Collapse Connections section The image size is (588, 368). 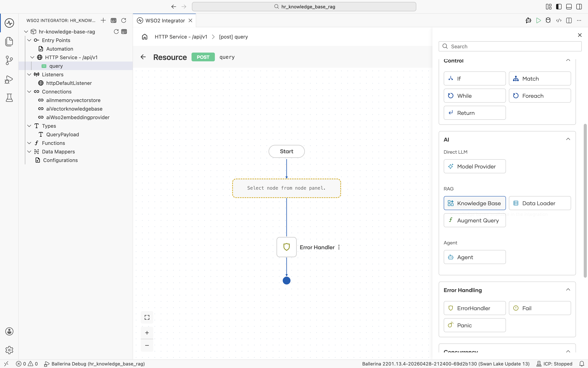point(29,92)
